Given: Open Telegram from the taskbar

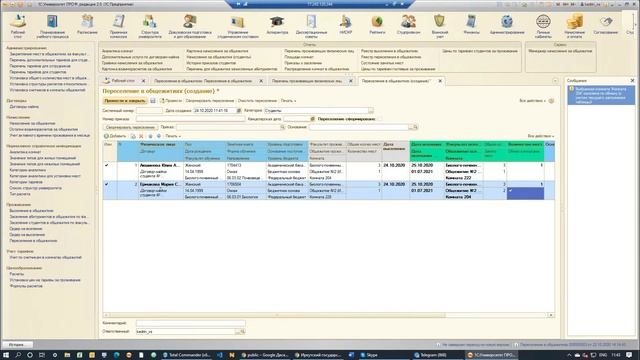Looking at the screenshot, I should point(433,355).
